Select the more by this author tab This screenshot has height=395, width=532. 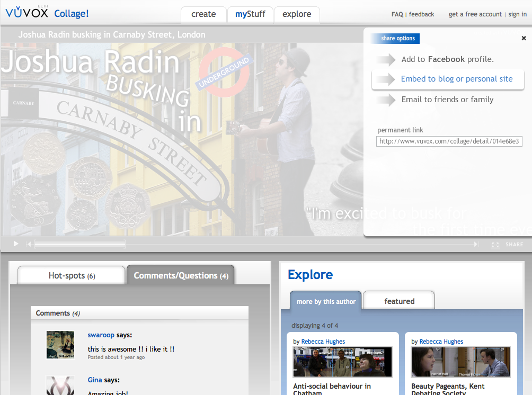tap(326, 301)
